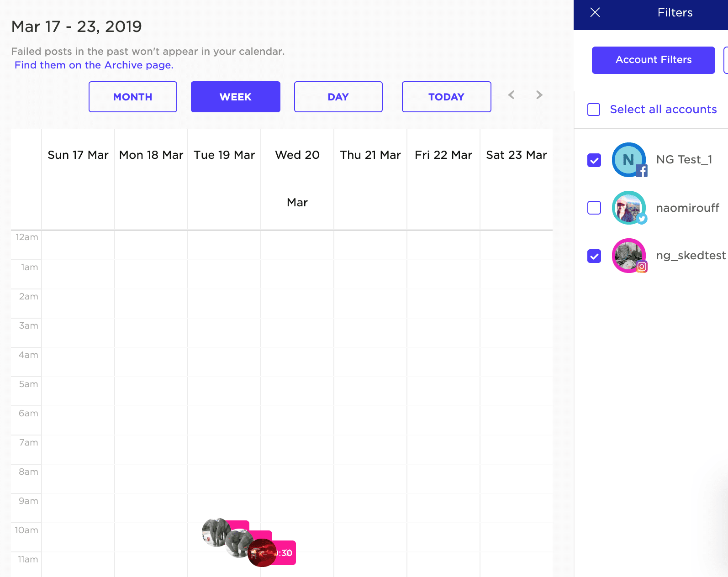Click the Filters panel title
This screenshot has width=728, height=577.
pos(675,13)
